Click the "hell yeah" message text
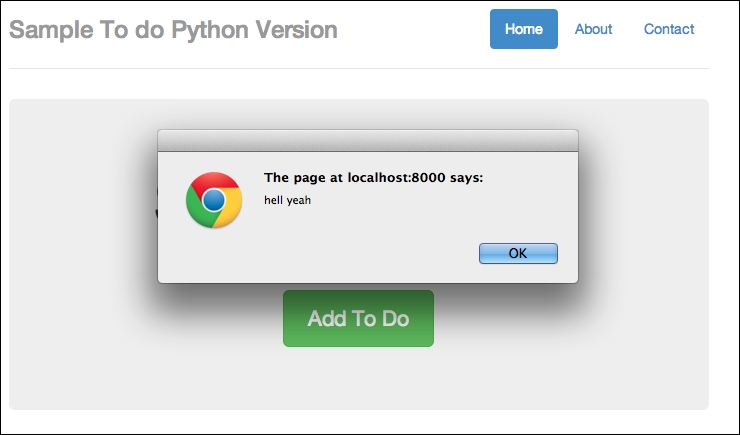The height and width of the screenshot is (435, 740). pos(288,200)
